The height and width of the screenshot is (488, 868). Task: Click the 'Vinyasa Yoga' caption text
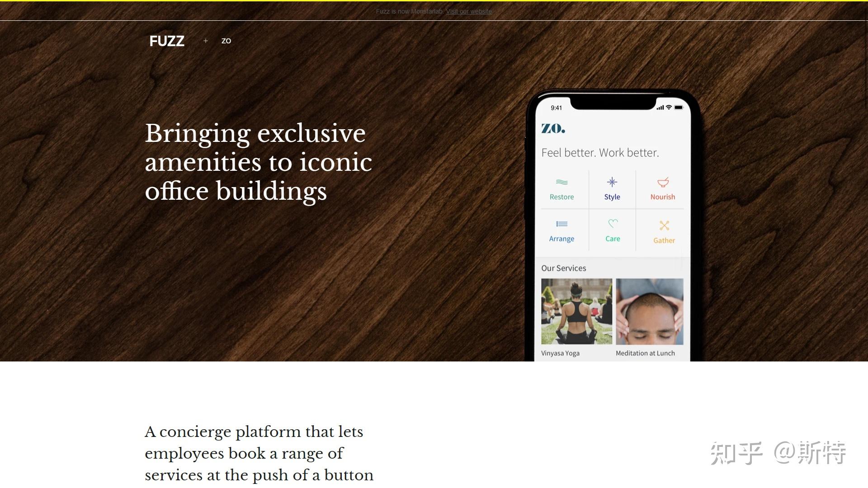tap(561, 353)
